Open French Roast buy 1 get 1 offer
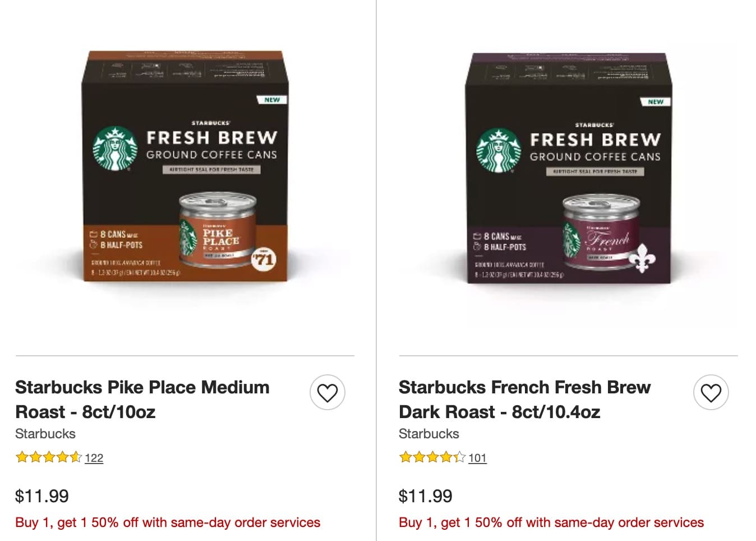756x541 pixels. click(551, 522)
